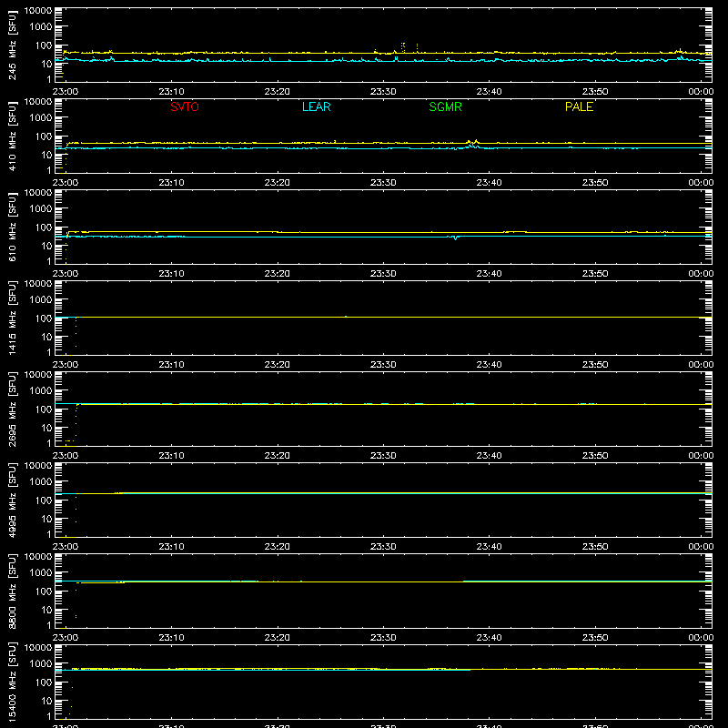Select the 410 MHz [SFU] axis title

pos(12,136)
